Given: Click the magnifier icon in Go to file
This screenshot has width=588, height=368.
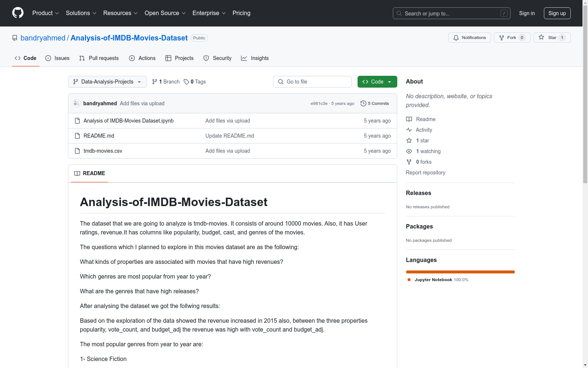Looking at the screenshot, I should click(281, 82).
